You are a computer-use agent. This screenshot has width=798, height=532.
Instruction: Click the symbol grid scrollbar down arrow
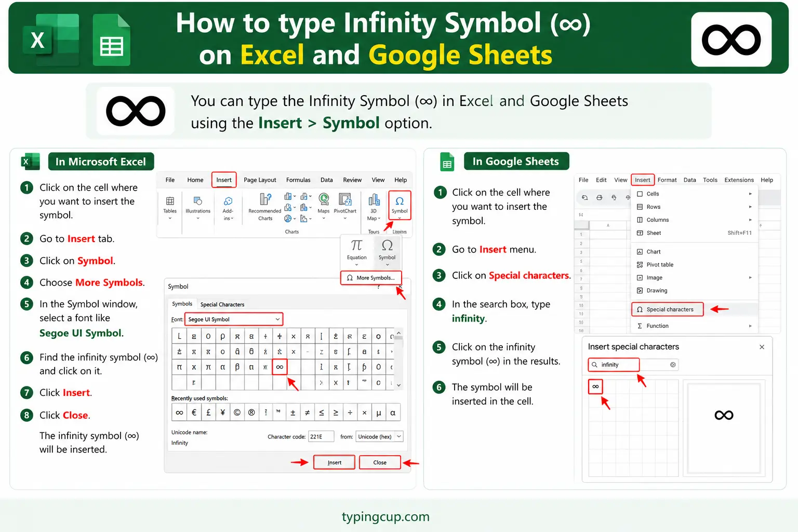(x=398, y=385)
